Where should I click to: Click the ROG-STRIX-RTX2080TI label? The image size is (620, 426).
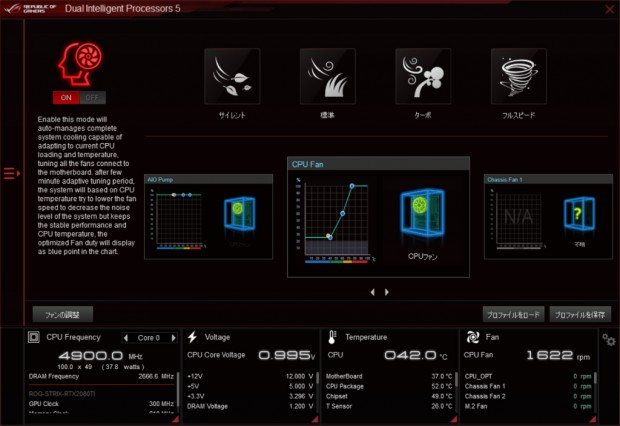pyautogui.click(x=62, y=394)
